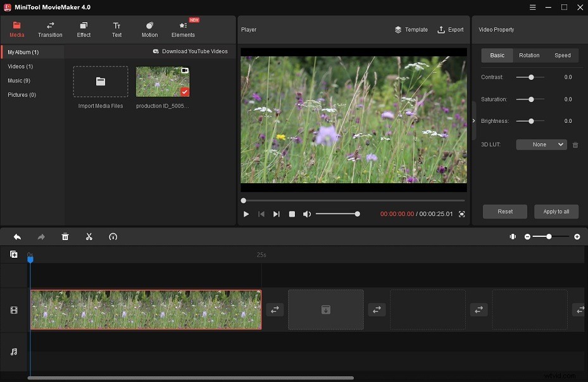Select the production ID video thumbnail
Screen dimensions: 588x382
[162, 81]
